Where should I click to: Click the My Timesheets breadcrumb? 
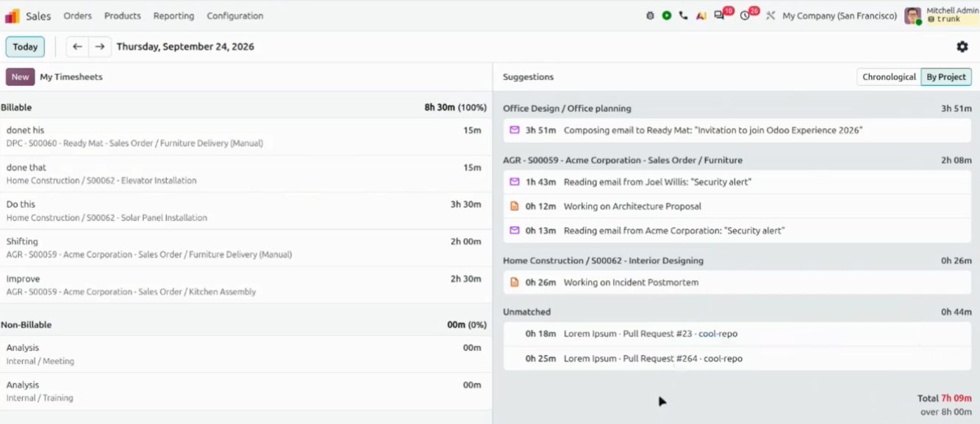point(71,76)
